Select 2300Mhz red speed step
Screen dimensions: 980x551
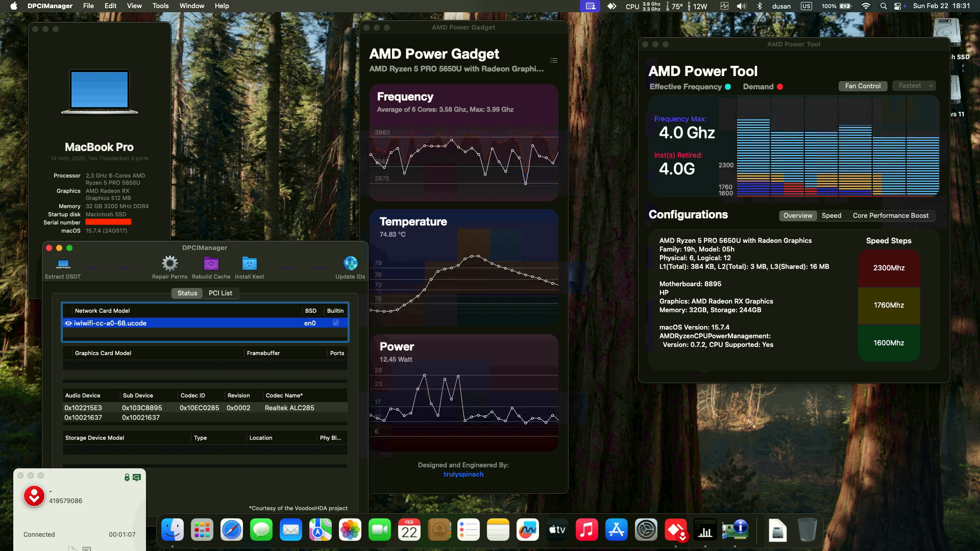[x=889, y=268]
